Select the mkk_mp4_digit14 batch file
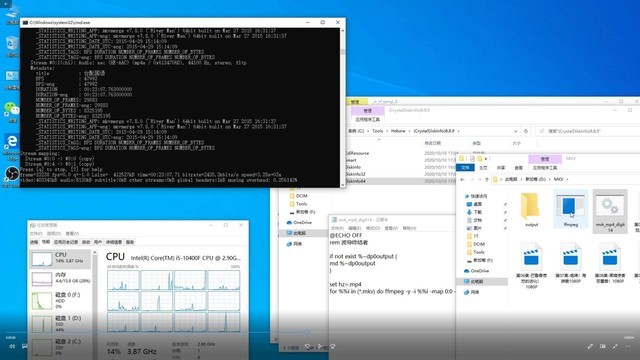640x360 pixels. (x=610, y=211)
